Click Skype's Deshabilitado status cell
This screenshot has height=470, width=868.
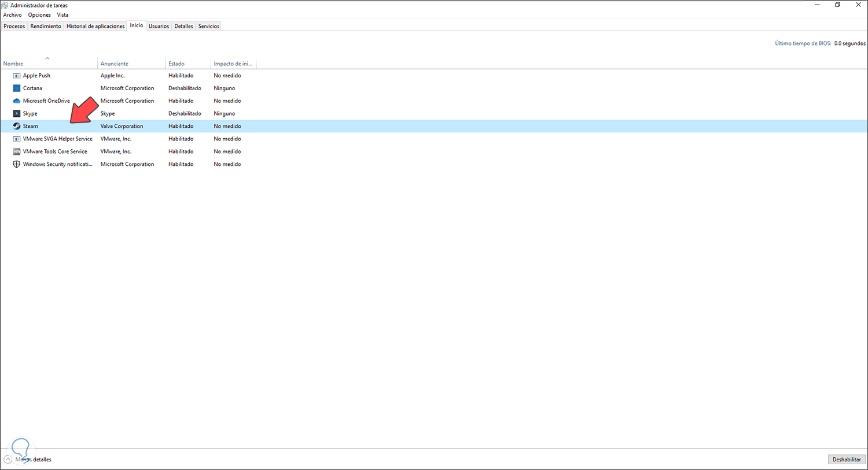coord(185,114)
